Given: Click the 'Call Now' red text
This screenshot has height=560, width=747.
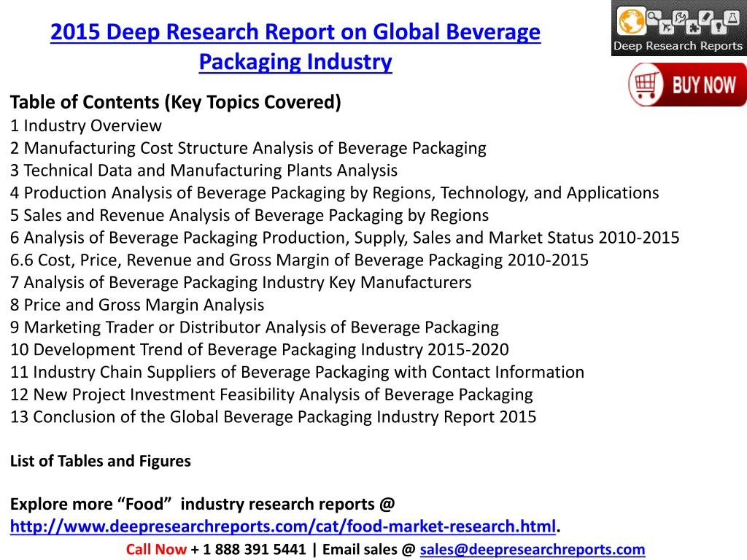Looking at the screenshot, I should 156,549.
